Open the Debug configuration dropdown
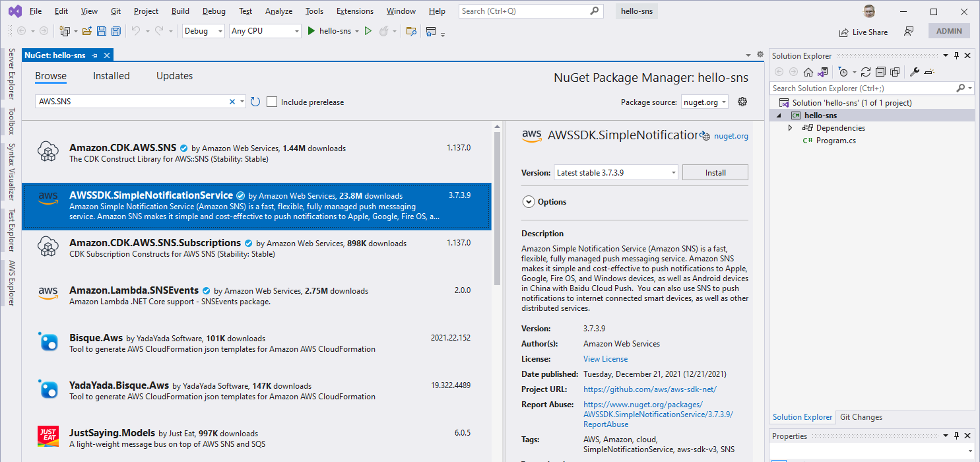Viewport: 980px width, 462px height. click(x=203, y=31)
